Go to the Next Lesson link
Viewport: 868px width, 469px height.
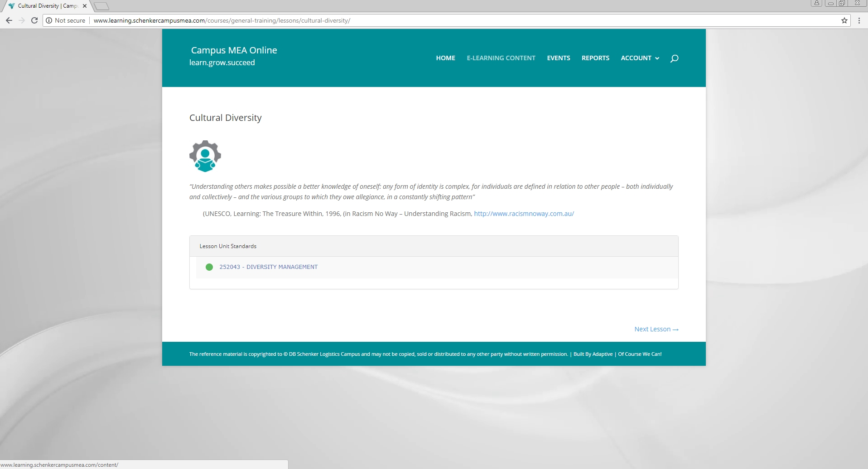(x=656, y=329)
